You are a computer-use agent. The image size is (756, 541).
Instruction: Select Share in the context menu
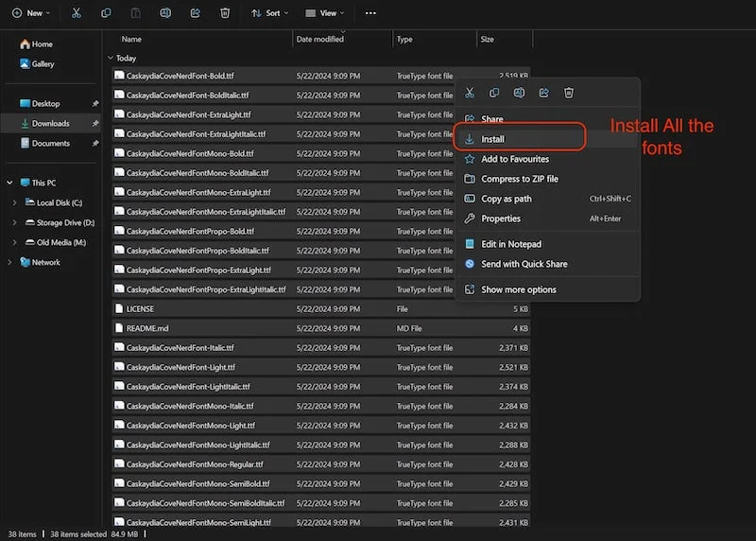click(548, 119)
